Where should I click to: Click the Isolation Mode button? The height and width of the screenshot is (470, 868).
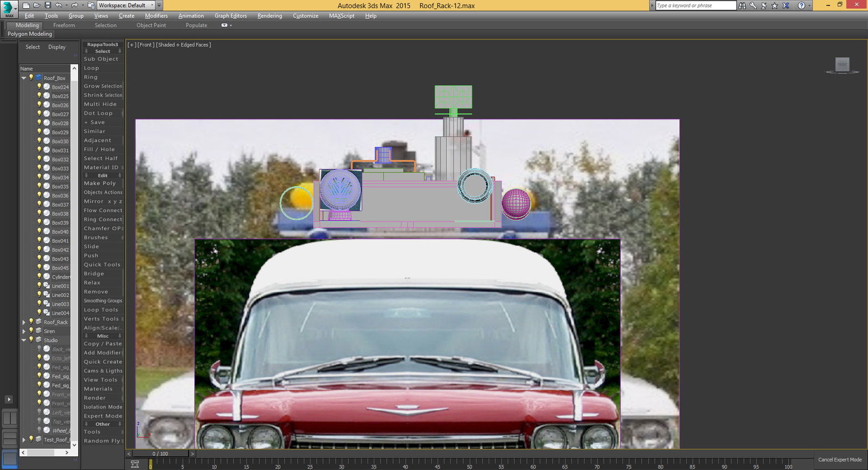tap(103, 407)
